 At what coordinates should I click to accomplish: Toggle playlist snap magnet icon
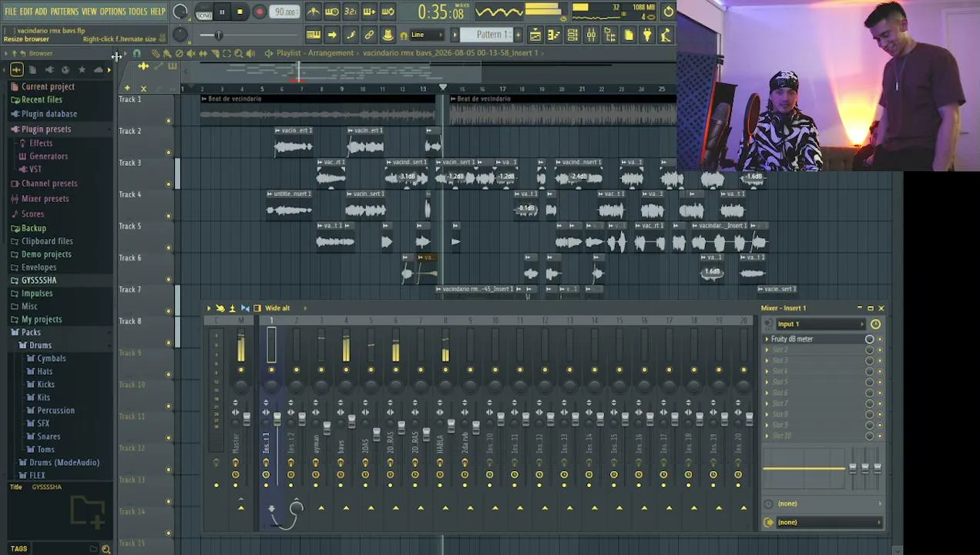136,53
